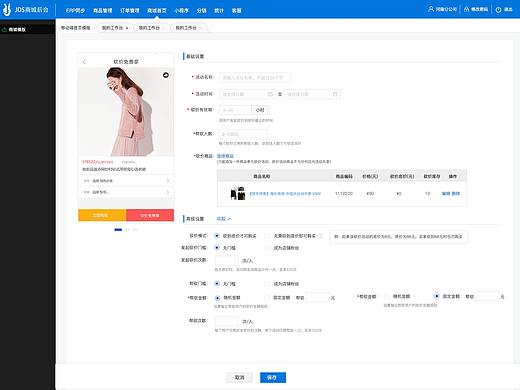The image size is (520, 390).
Task: Select 成为店铺粉丝 for 发起砍价门槛
Action: click(x=267, y=248)
